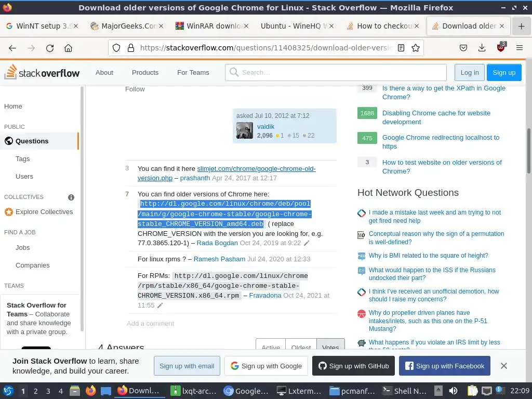This screenshot has height=399, width=532.
Task: Open the start menu in the taskbar
Action: (x=8, y=391)
